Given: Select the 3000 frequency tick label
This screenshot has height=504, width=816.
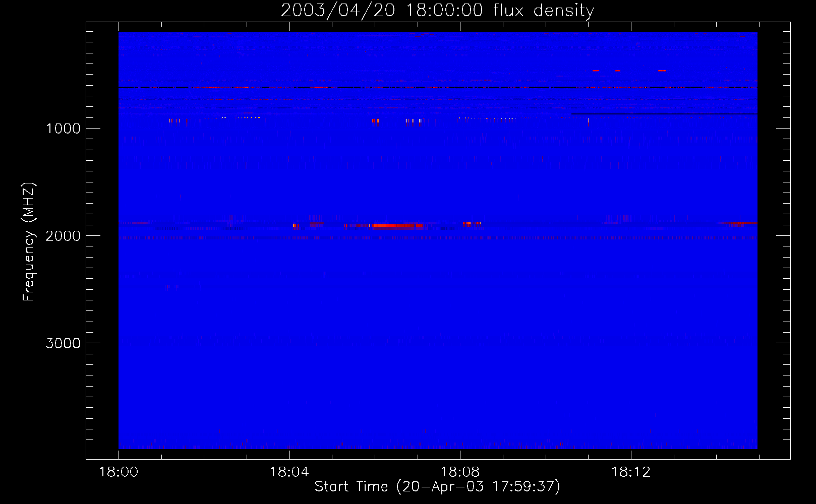Looking at the screenshot, I should (63, 343).
